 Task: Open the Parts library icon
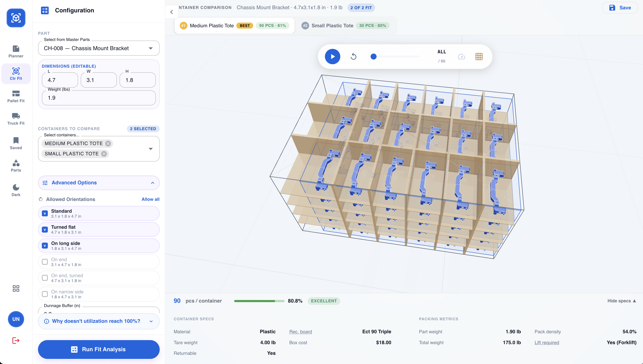click(x=16, y=166)
